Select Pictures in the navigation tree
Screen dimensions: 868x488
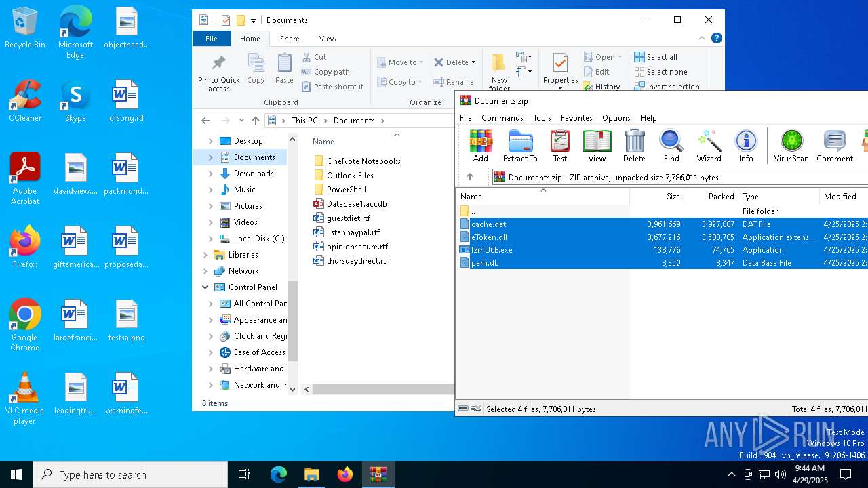[248, 206]
